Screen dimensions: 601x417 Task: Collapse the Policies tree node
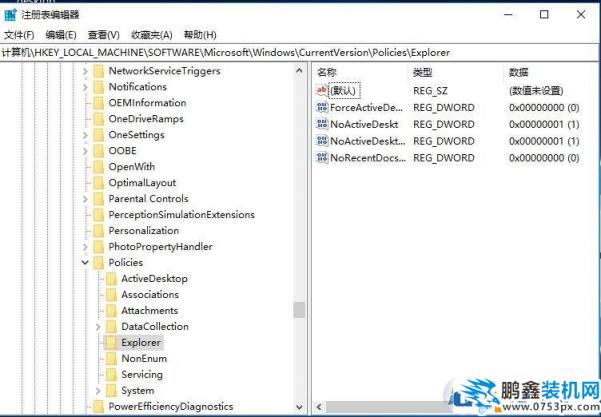pos(85,263)
